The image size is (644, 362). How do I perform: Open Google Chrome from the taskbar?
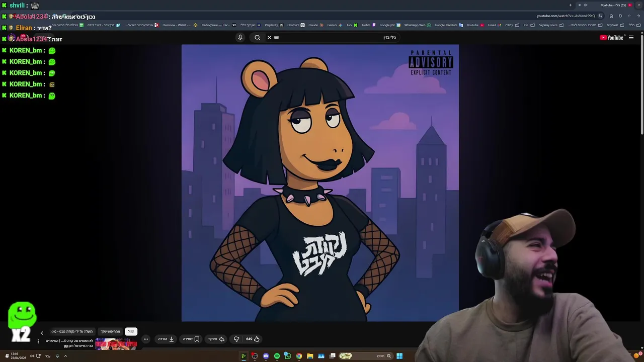click(x=299, y=356)
